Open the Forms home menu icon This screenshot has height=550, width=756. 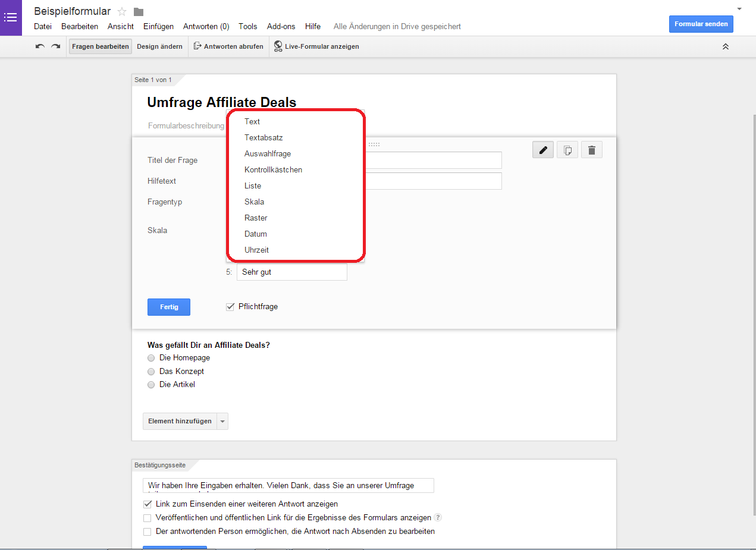(11, 17)
